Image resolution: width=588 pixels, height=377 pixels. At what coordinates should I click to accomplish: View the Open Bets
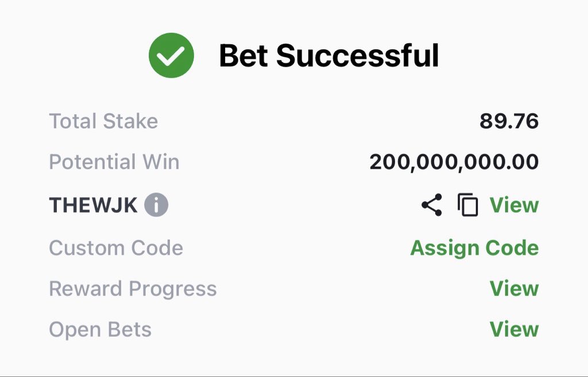click(x=514, y=329)
